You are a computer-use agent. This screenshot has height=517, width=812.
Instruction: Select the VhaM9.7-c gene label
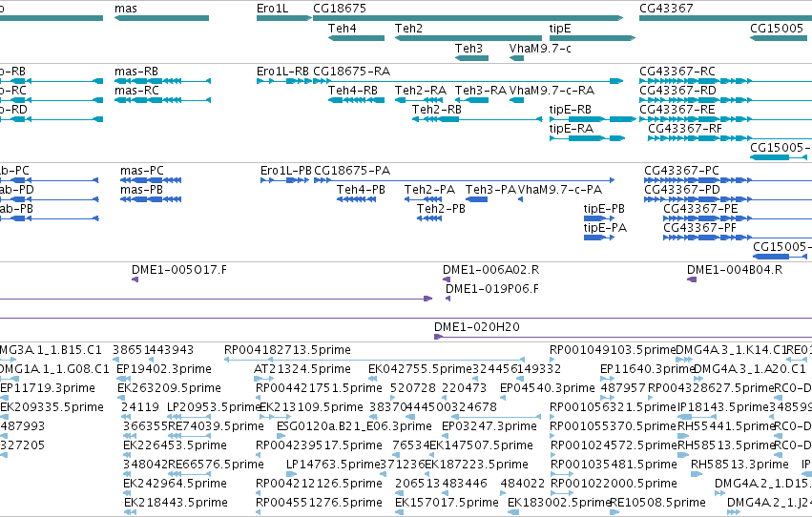[540, 49]
